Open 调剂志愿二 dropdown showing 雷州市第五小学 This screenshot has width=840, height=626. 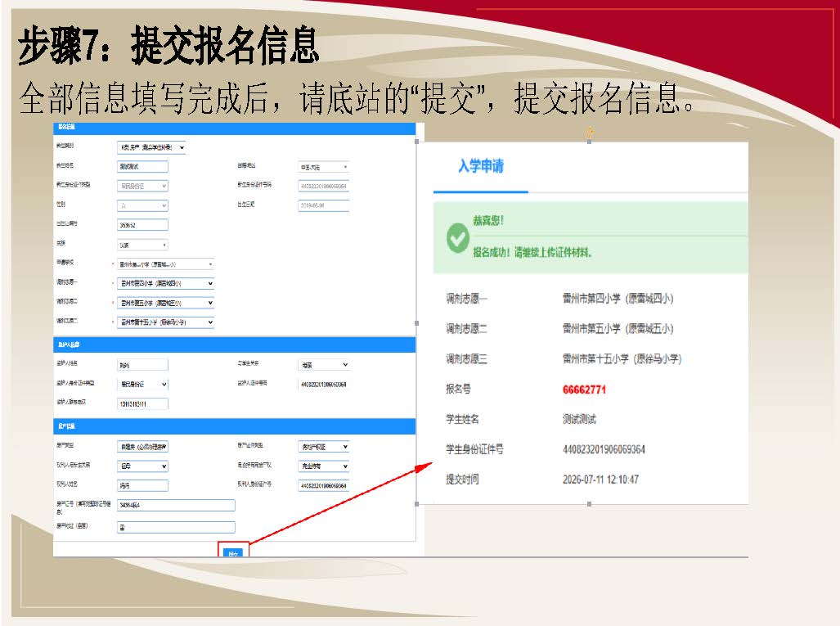pyautogui.click(x=165, y=303)
